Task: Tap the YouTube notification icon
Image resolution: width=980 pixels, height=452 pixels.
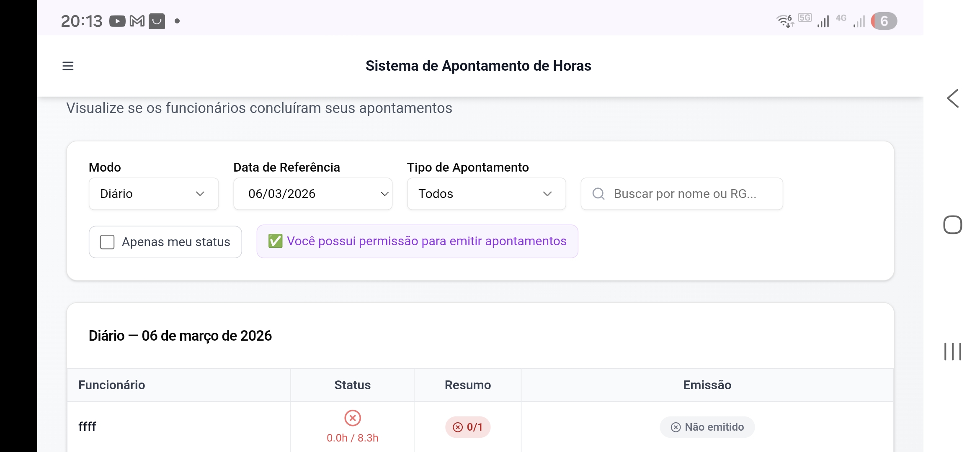Action: [x=117, y=21]
